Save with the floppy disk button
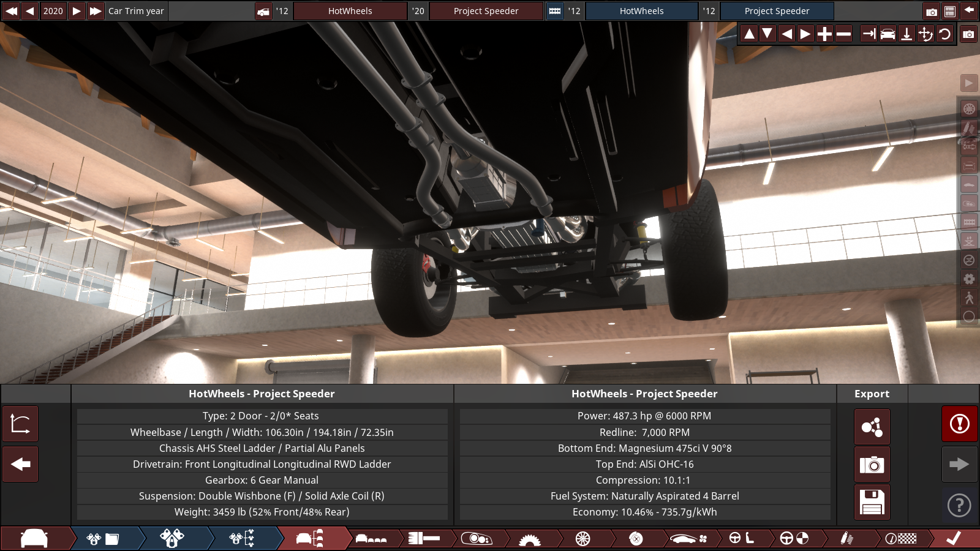This screenshot has height=551, width=980. pyautogui.click(x=872, y=502)
